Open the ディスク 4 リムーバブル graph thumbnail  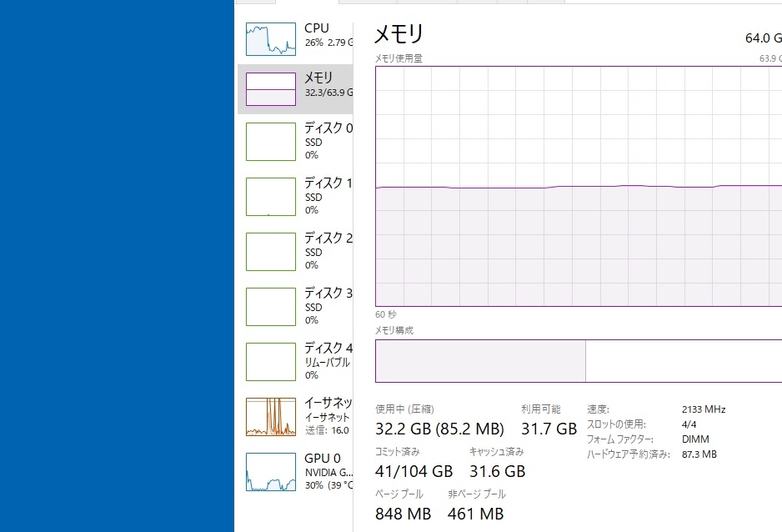[x=271, y=362]
